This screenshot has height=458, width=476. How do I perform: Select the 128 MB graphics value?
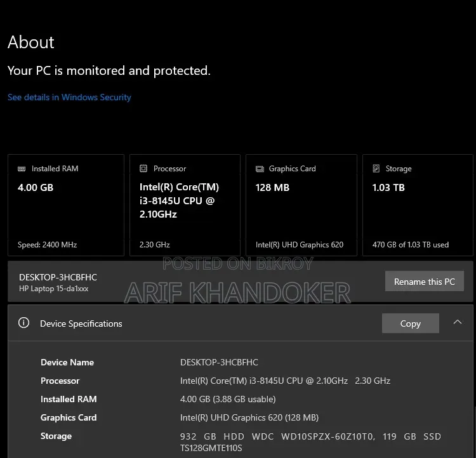[x=272, y=188]
